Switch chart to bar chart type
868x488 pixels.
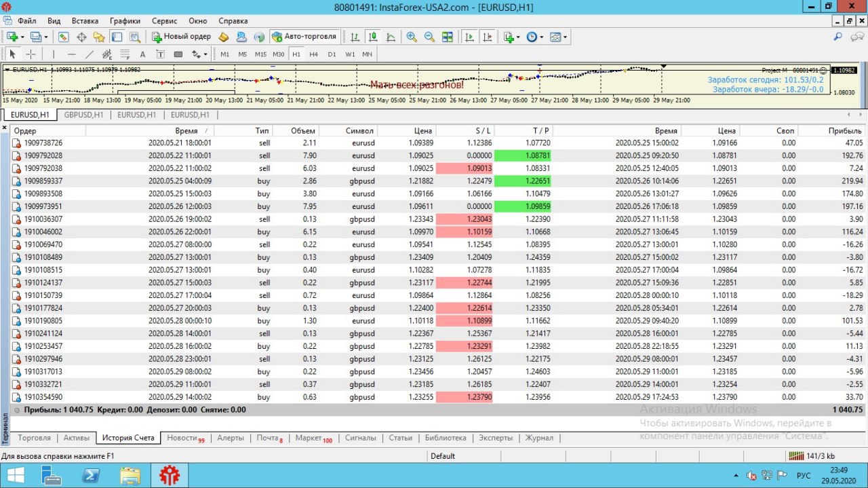click(355, 37)
